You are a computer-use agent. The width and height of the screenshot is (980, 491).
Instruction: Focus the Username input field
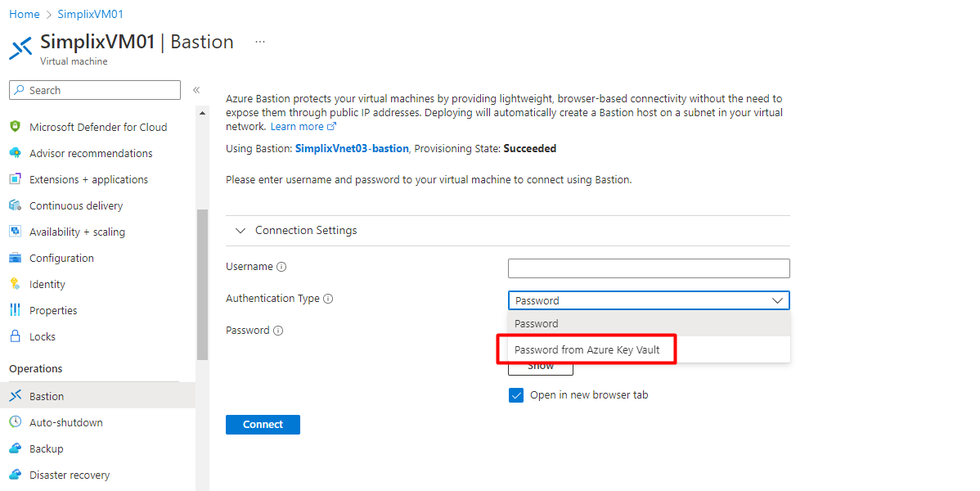[x=648, y=268]
